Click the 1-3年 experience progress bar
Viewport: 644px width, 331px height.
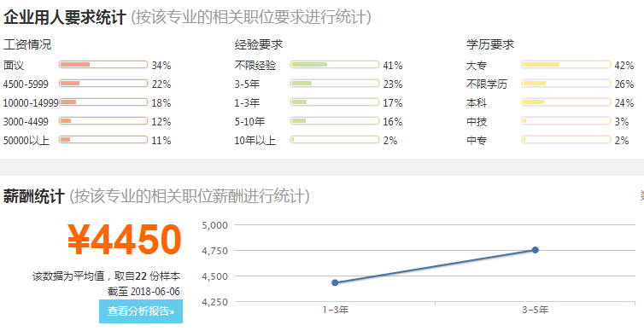point(335,102)
